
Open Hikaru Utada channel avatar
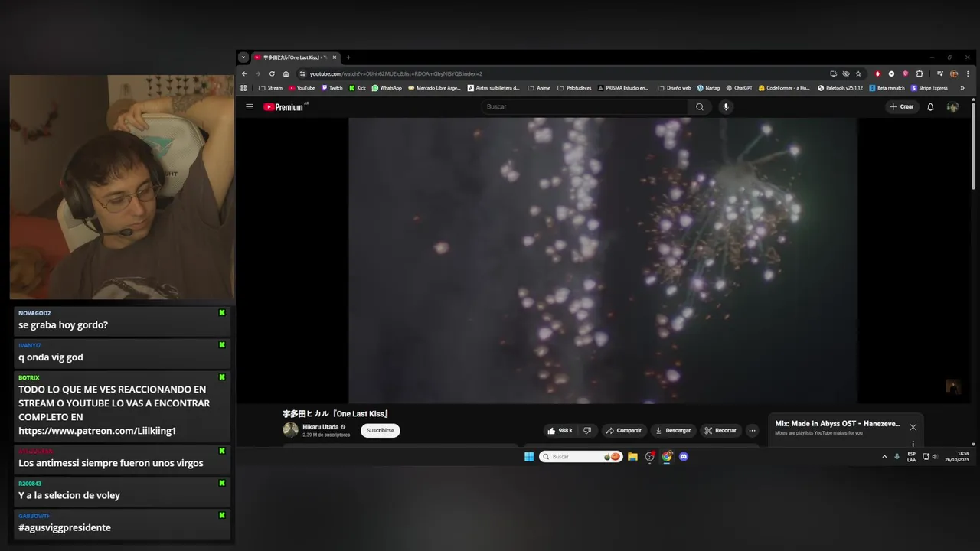(x=290, y=430)
